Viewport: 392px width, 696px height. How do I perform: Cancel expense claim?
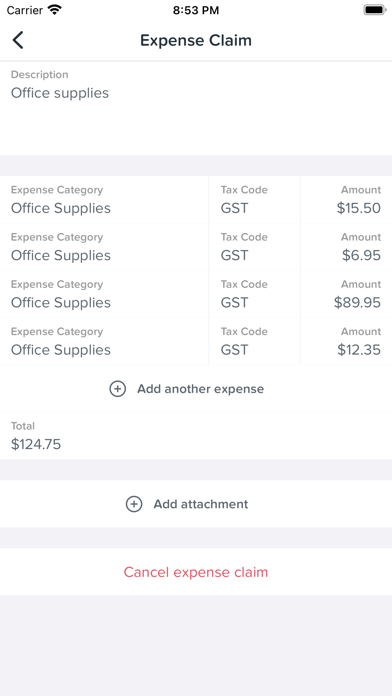click(196, 572)
